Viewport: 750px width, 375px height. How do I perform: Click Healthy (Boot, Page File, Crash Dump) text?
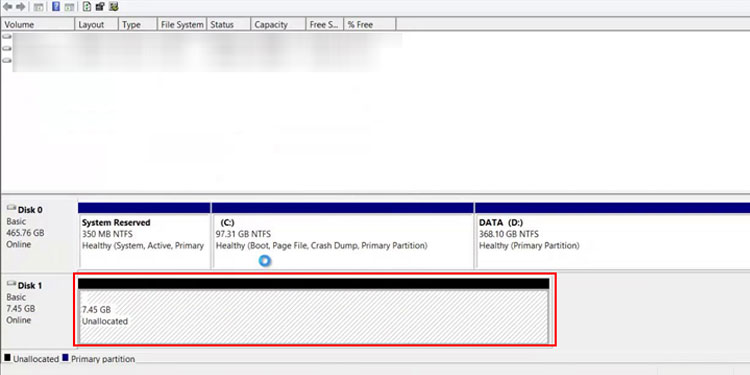coord(321,245)
